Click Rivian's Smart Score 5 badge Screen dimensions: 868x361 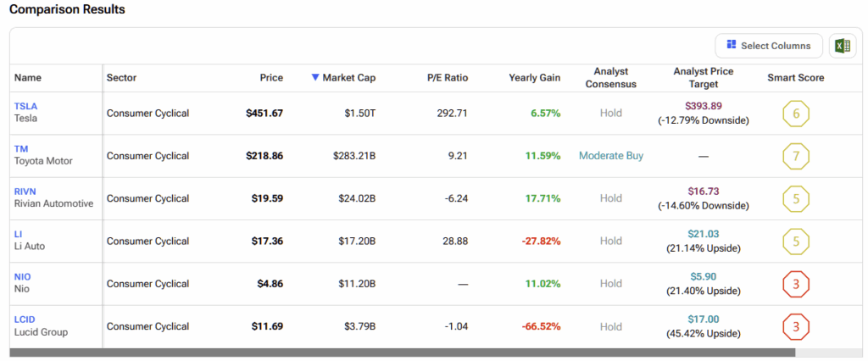(x=796, y=198)
